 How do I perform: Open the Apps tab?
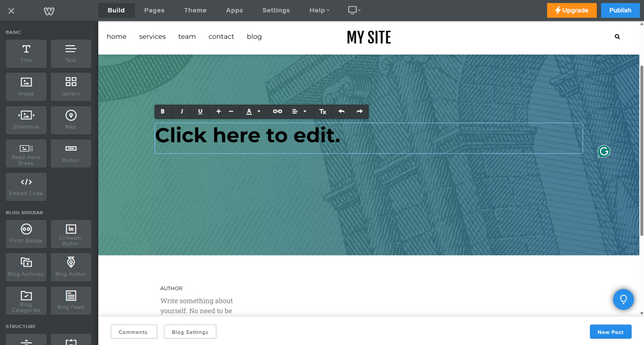click(234, 10)
